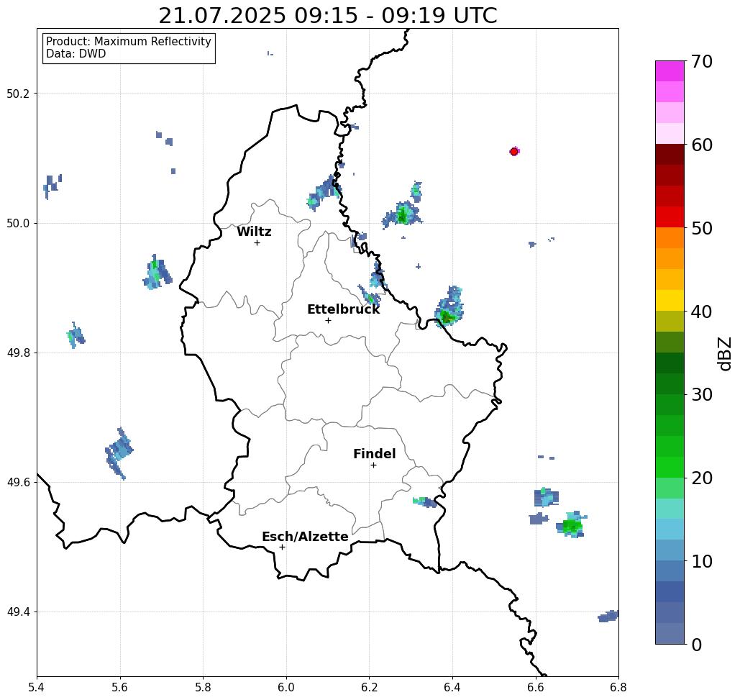
Task: Click the "60" tick on the colorbar
Action: (702, 145)
